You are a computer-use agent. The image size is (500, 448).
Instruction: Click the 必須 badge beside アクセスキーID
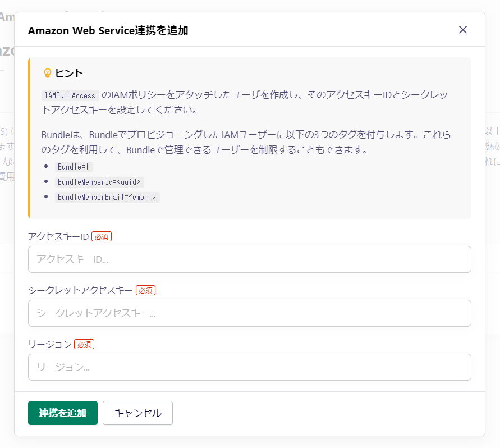[x=102, y=236]
